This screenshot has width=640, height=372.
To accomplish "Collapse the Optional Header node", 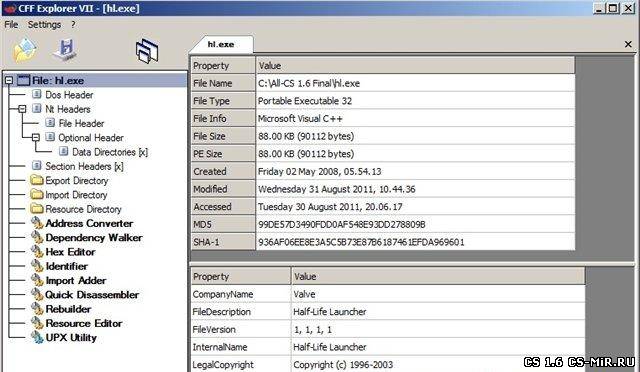I will coord(36,138).
